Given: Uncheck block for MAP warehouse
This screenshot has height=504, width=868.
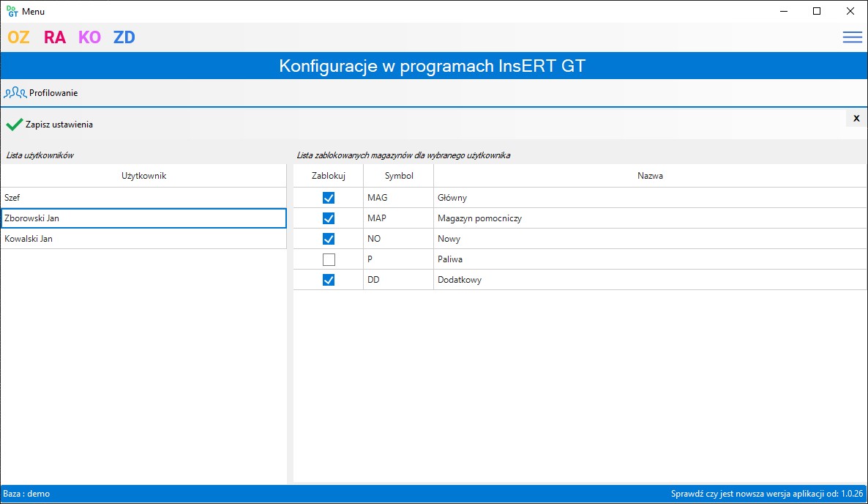Looking at the screenshot, I should pyautogui.click(x=329, y=218).
